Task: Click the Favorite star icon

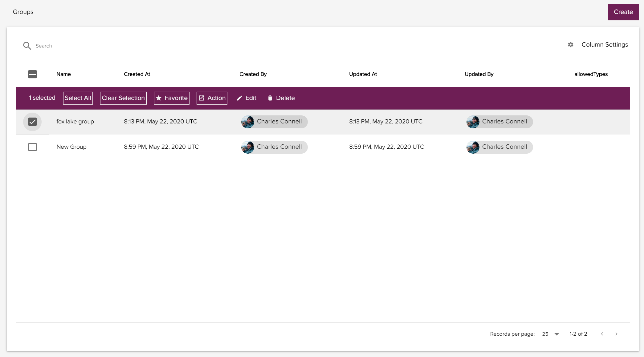Action: pyautogui.click(x=158, y=98)
